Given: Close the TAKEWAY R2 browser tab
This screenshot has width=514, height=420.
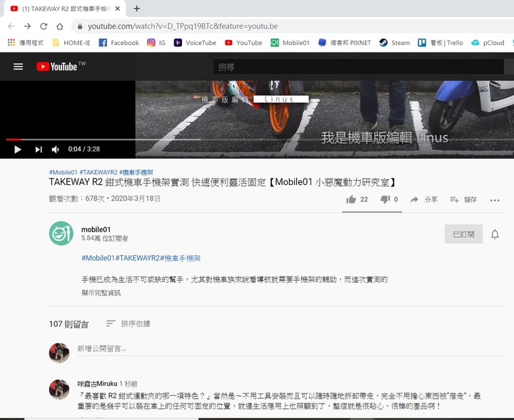Looking at the screenshot, I should tap(118, 9).
